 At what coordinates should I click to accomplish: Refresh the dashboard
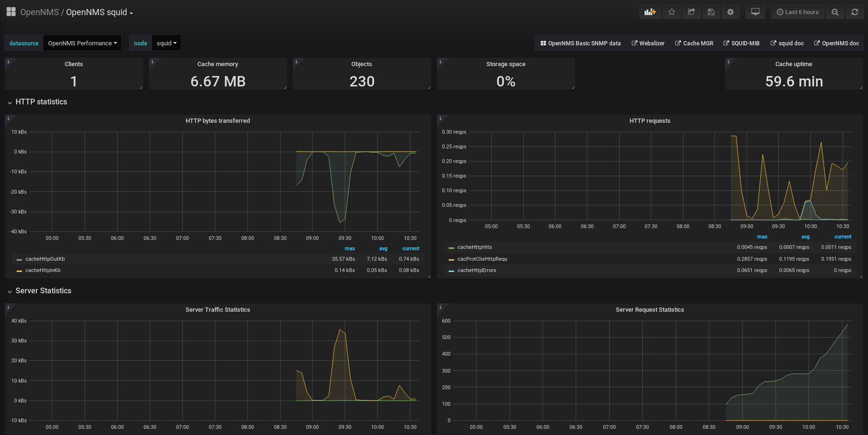(x=854, y=12)
